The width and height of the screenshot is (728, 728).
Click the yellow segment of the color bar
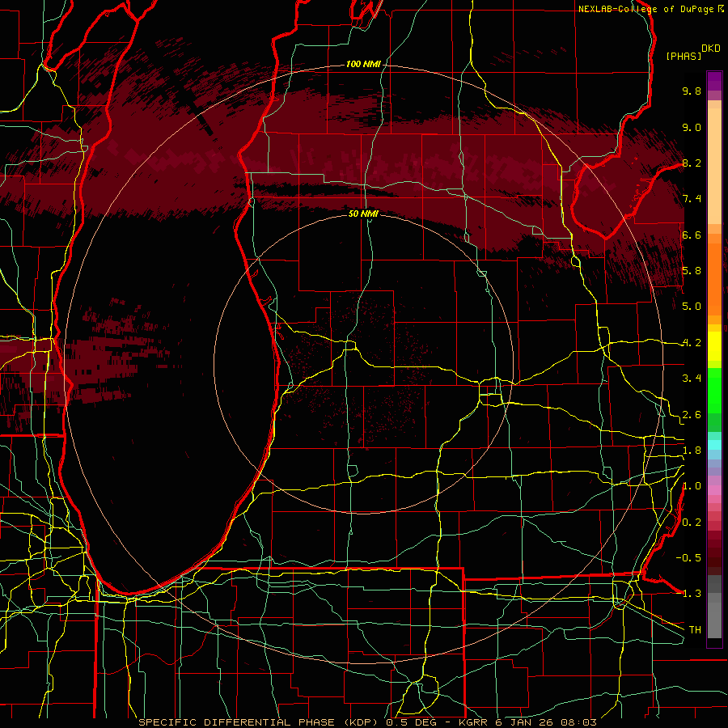pyautogui.click(x=714, y=346)
